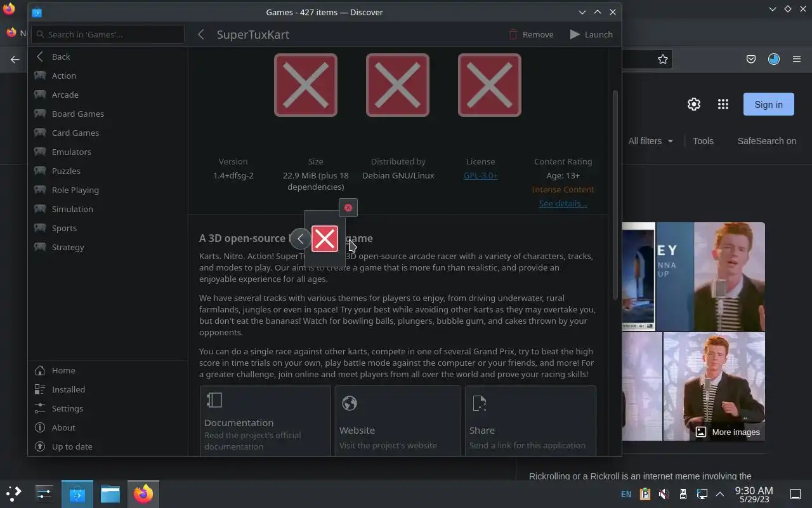Click the muted volume tray icon
The width and height of the screenshot is (812, 508).
point(664,494)
